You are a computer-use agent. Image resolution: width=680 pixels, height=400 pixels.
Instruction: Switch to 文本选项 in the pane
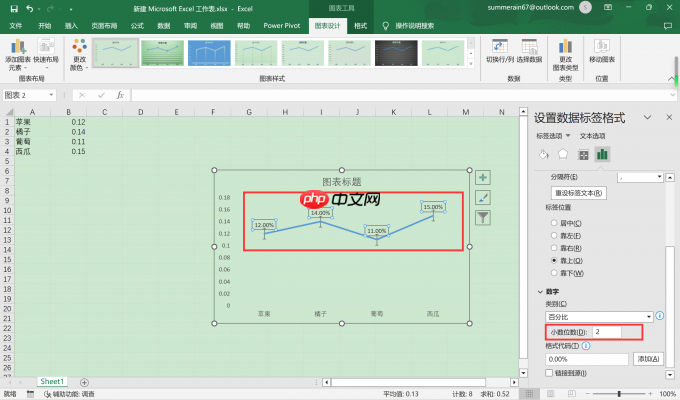[592, 136]
